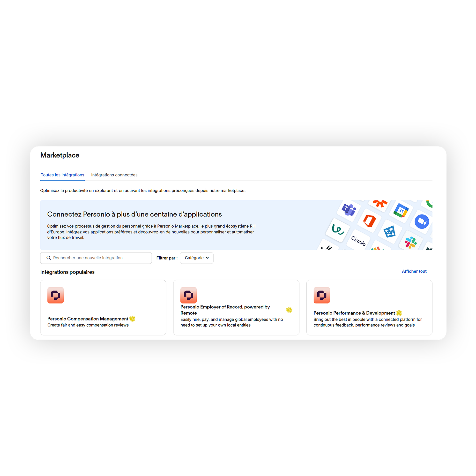Click the Personio logo on Compensation Management card

point(55,295)
